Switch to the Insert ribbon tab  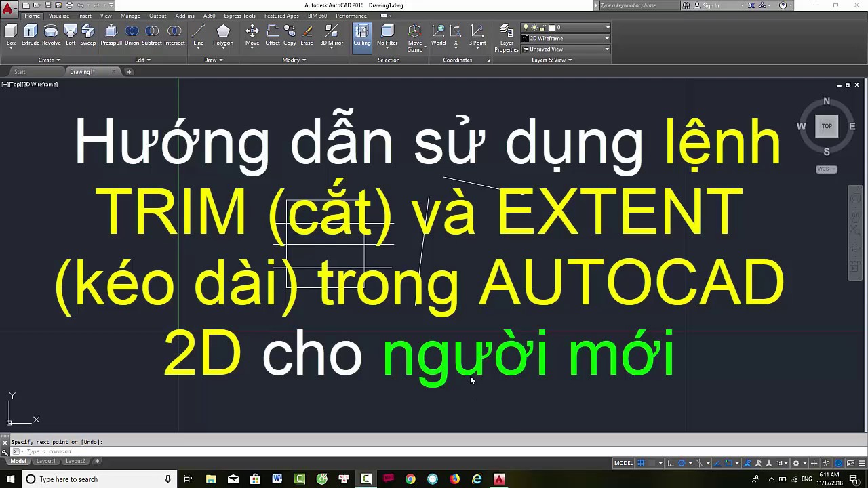coord(85,16)
